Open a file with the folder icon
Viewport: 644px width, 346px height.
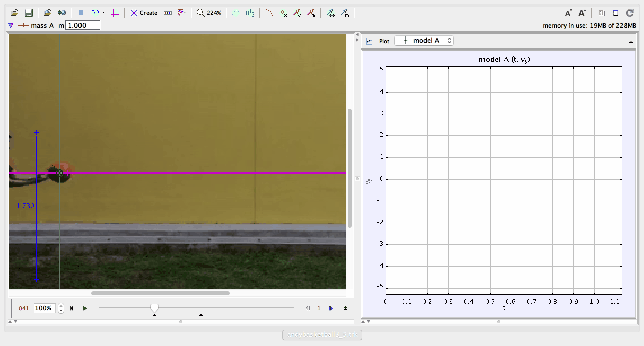point(15,13)
